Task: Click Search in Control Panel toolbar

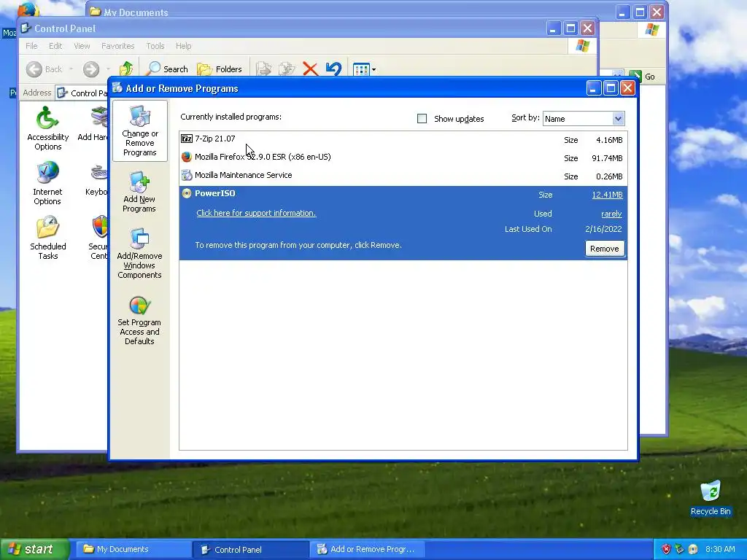Action: click(167, 69)
